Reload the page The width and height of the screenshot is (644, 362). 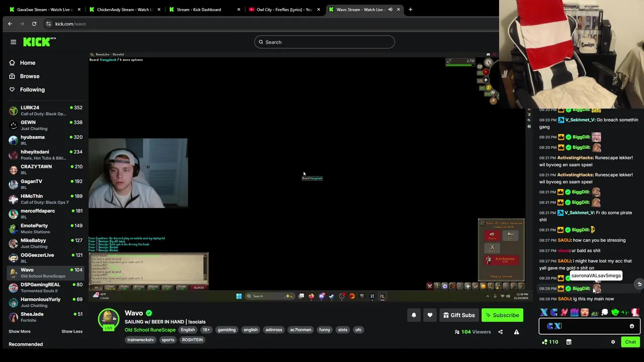click(34, 24)
